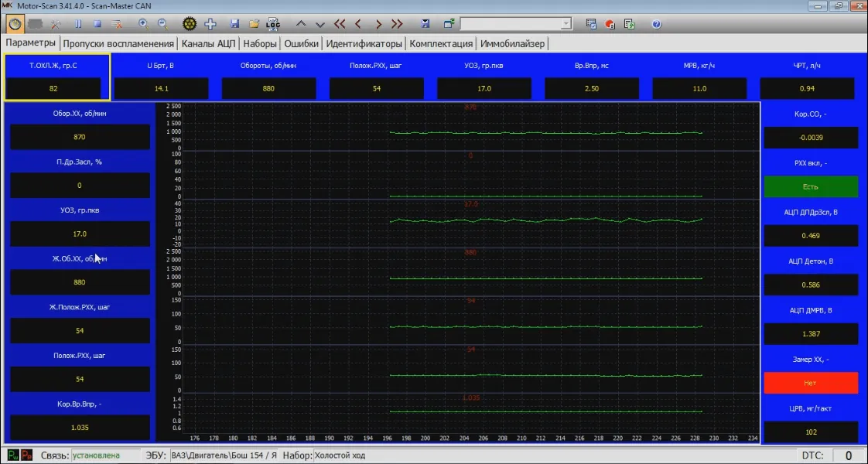Click the single left red arrow
Viewport: 868px width, 464px height.
pyautogui.click(x=358, y=24)
